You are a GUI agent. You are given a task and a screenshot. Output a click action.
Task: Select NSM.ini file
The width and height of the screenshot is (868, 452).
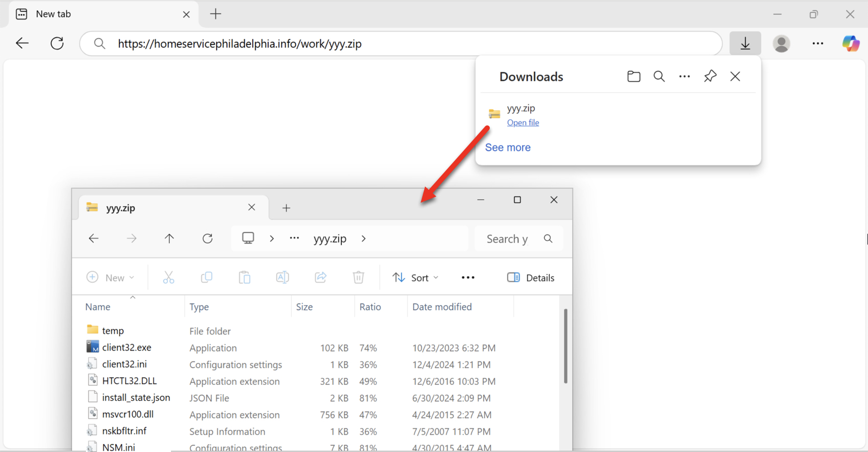pyautogui.click(x=118, y=447)
